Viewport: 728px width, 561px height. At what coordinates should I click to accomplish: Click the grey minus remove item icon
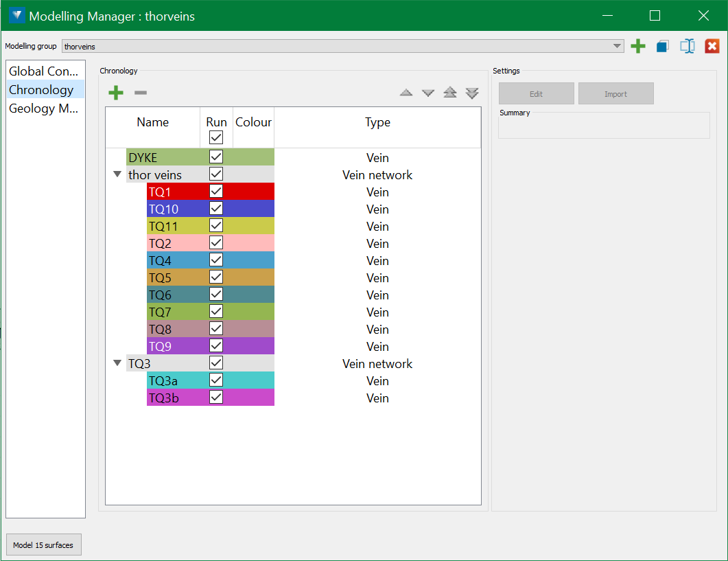(140, 93)
